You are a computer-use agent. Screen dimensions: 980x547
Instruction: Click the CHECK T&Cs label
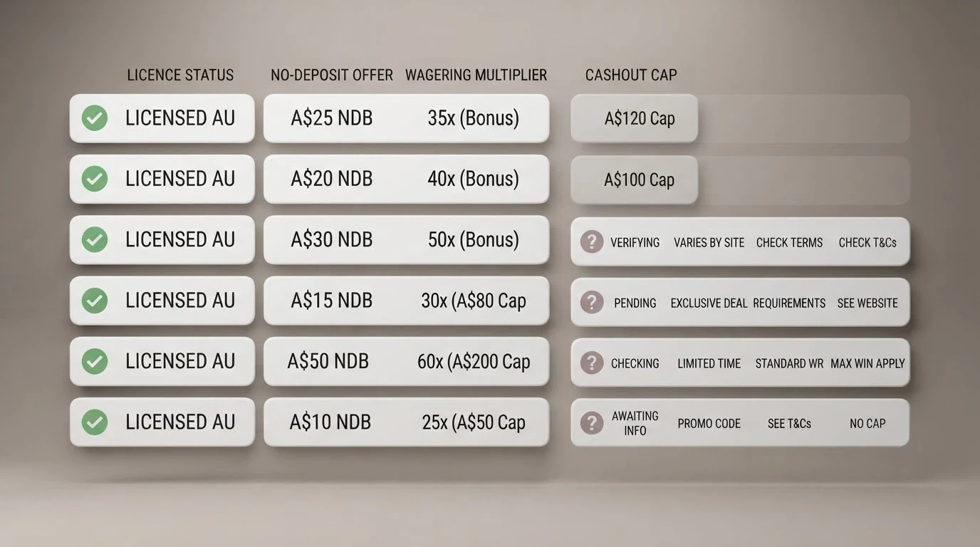click(867, 243)
